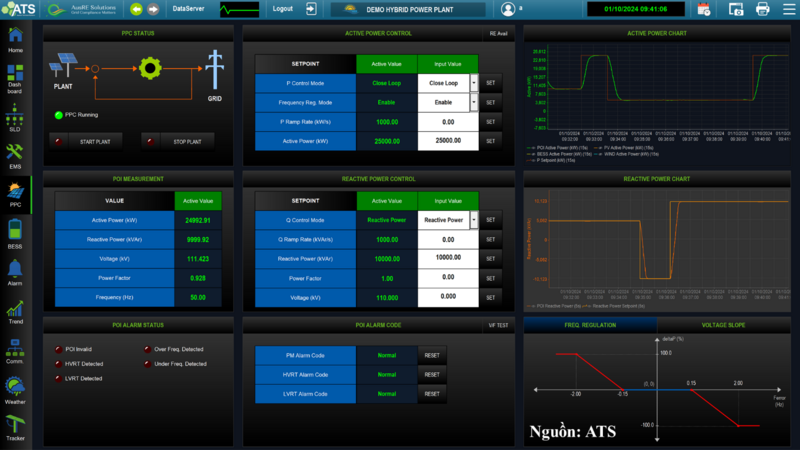Switch to the FREQ. REGULATION tab
The height and width of the screenshot is (450, 800).
tap(590, 325)
